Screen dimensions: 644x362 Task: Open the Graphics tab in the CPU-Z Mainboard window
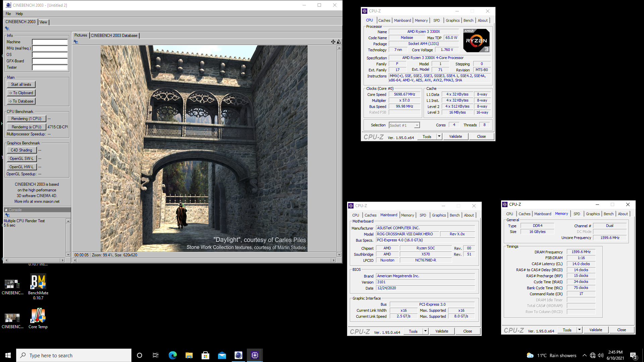[x=439, y=215]
